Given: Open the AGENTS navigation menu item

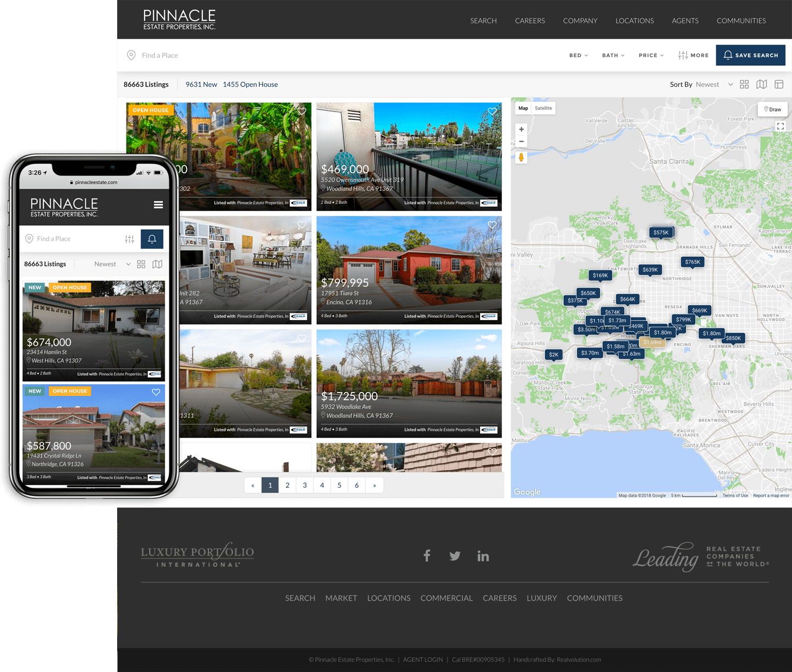Looking at the screenshot, I should [x=685, y=20].
